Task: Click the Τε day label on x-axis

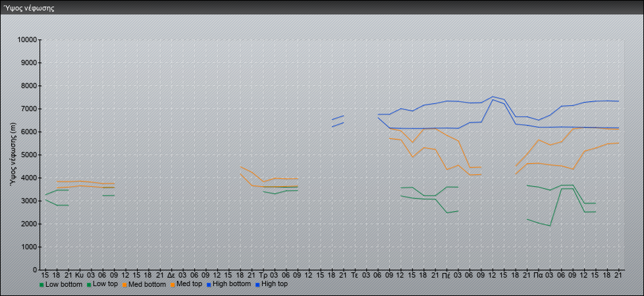Action: point(356,274)
